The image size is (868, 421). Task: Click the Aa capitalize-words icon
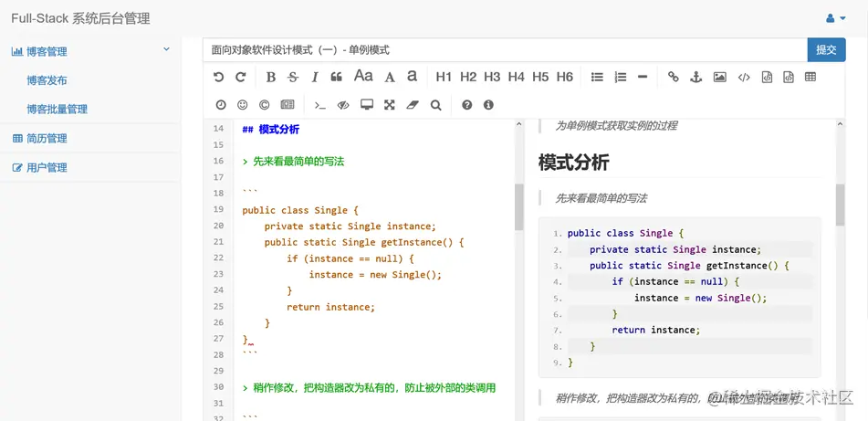coord(363,76)
